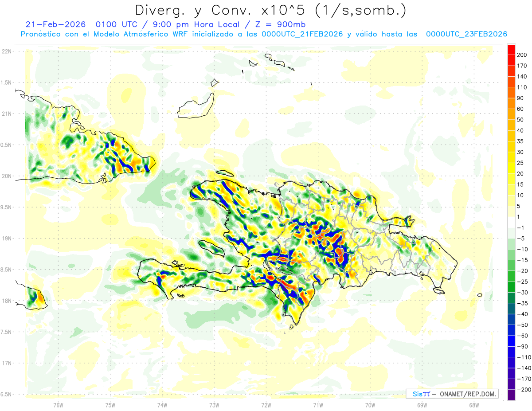
Task: Click the '9.5N' latitude label
Action: pyautogui.click(x=6, y=207)
